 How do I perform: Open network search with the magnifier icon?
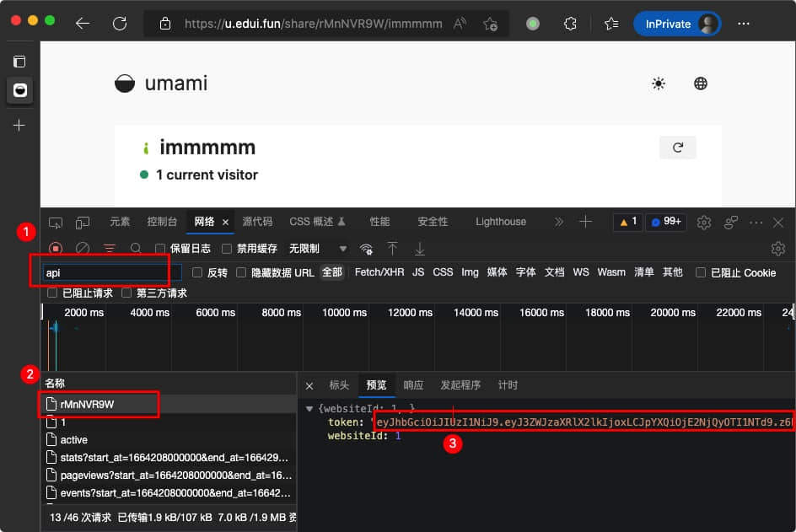[136, 248]
